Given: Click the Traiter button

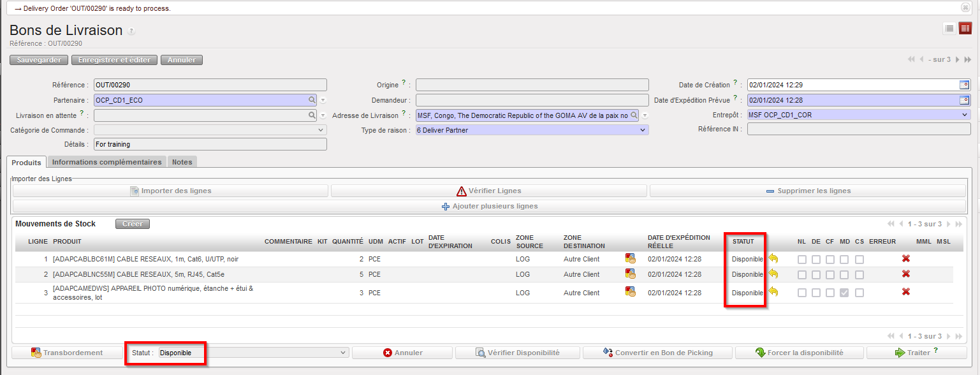Looking at the screenshot, I should coord(916,353).
